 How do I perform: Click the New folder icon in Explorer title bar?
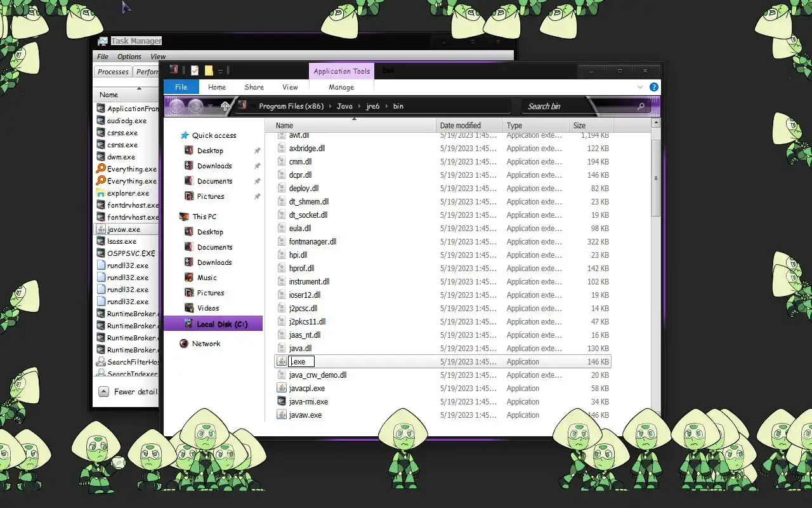(x=209, y=70)
